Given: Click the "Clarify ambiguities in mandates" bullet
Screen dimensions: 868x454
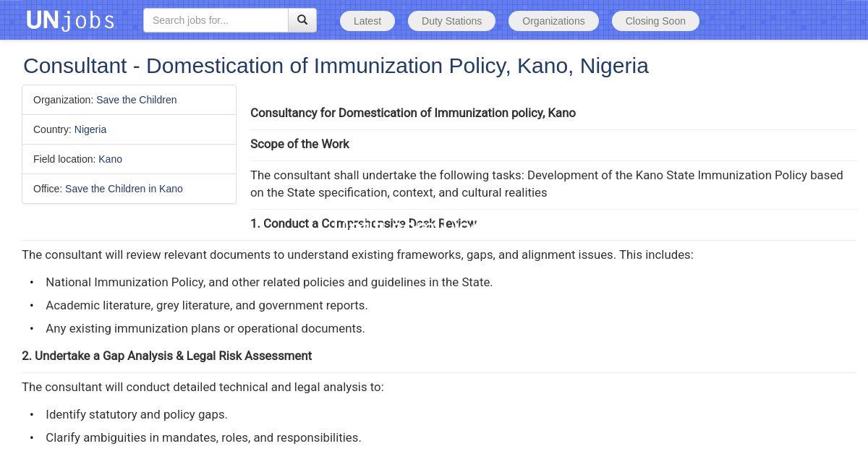Looking at the screenshot, I should 203,437.
